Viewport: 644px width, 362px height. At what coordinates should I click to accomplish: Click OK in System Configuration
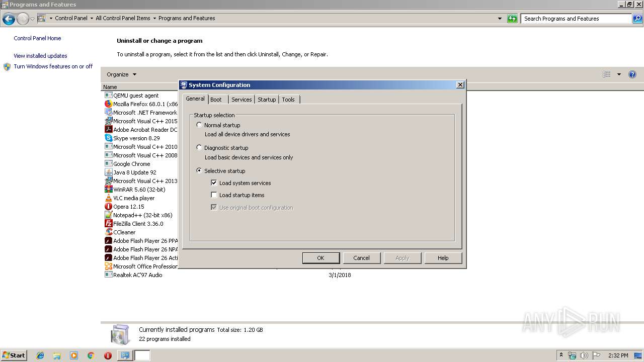click(321, 258)
